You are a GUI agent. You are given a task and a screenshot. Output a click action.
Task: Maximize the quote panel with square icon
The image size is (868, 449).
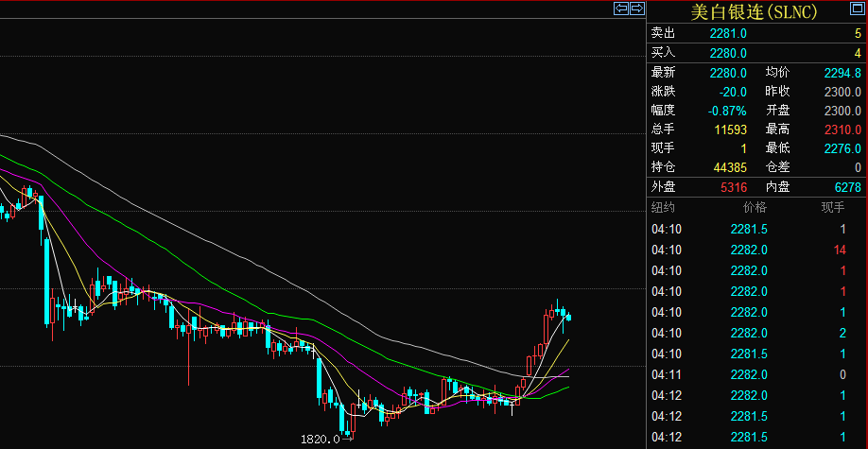point(858,9)
